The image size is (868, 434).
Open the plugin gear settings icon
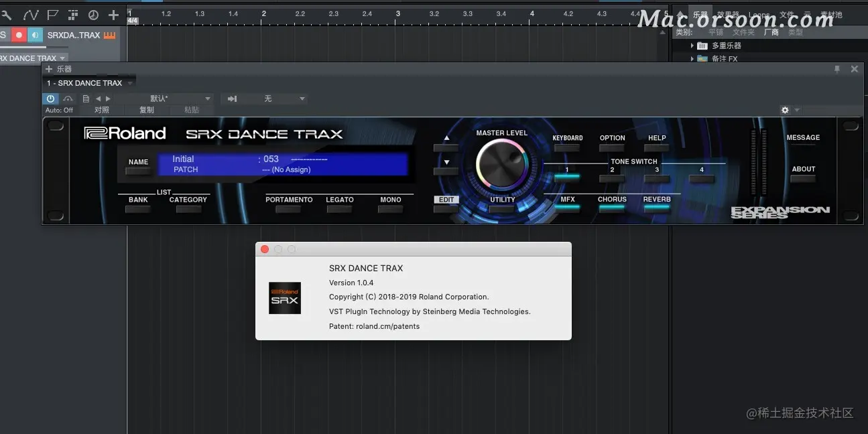[785, 110]
